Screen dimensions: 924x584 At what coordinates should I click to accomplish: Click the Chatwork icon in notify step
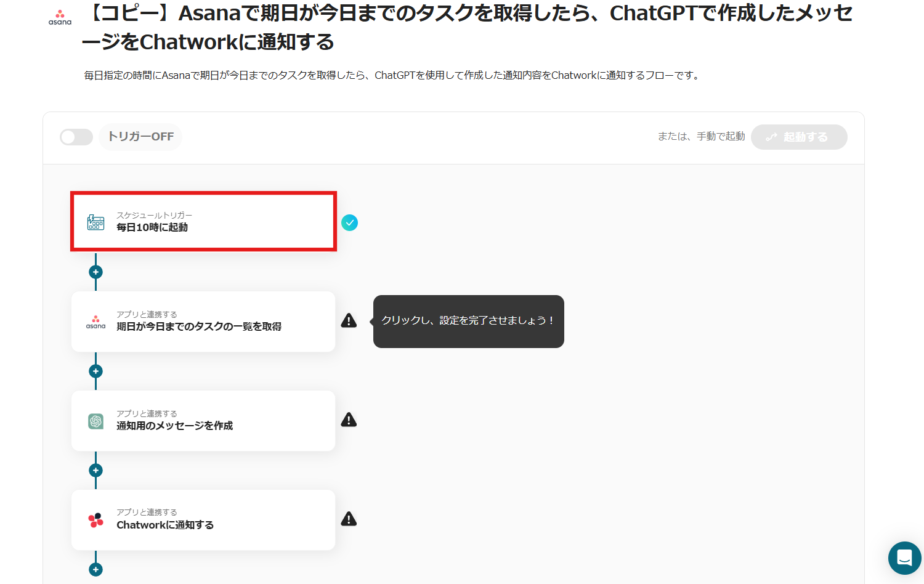coord(95,521)
